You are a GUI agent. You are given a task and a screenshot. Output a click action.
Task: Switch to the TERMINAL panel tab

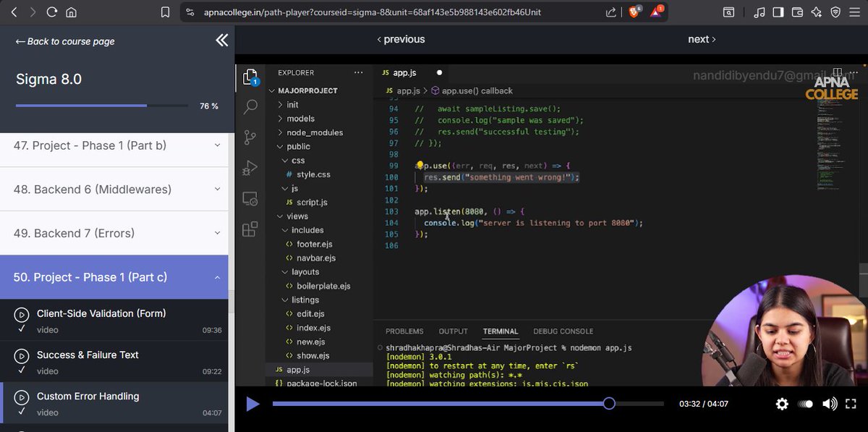pyautogui.click(x=501, y=331)
